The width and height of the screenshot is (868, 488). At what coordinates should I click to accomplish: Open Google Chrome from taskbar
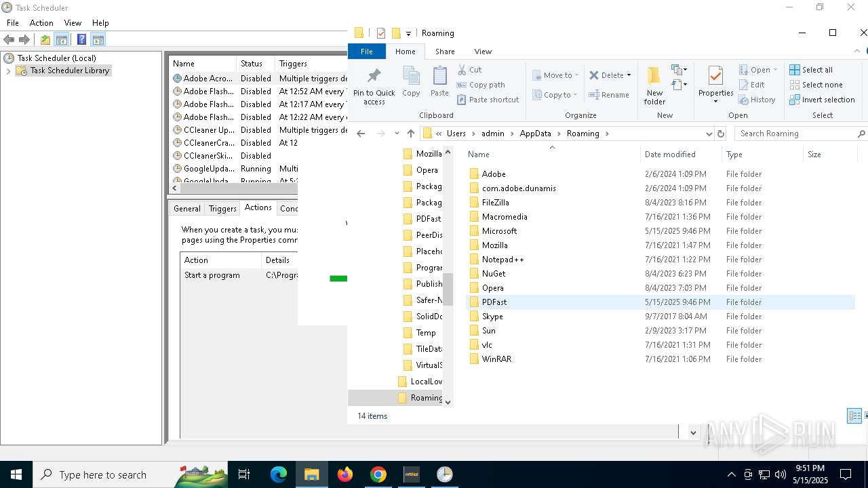point(378,474)
